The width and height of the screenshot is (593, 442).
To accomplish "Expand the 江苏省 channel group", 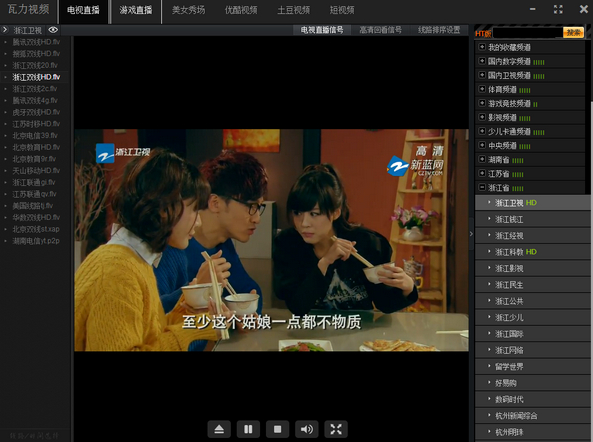I will pyautogui.click(x=482, y=173).
